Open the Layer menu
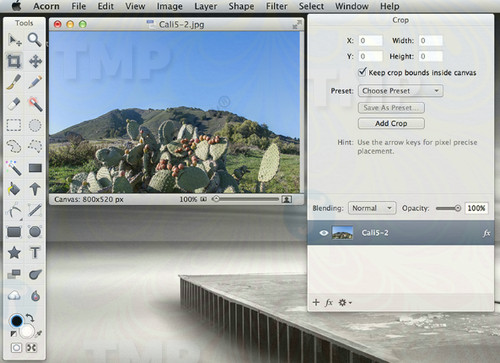 [x=206, y=6]
